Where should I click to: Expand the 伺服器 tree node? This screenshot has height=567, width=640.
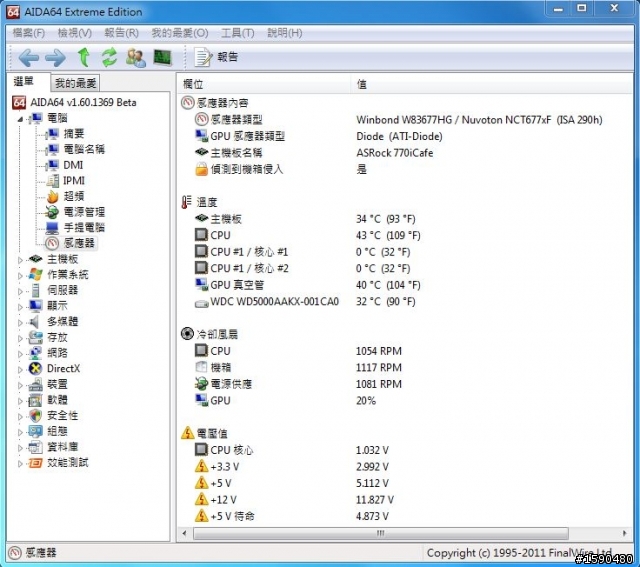pos(20,291)
